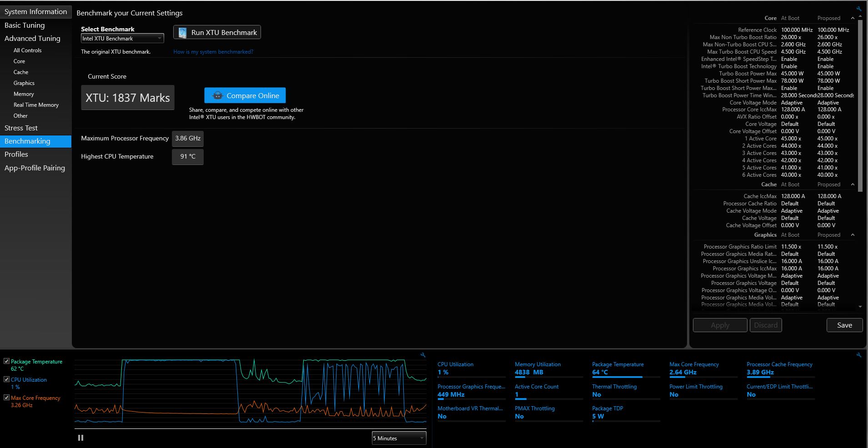Toggle Package Temperature checkbox

[x=6, y=361]
